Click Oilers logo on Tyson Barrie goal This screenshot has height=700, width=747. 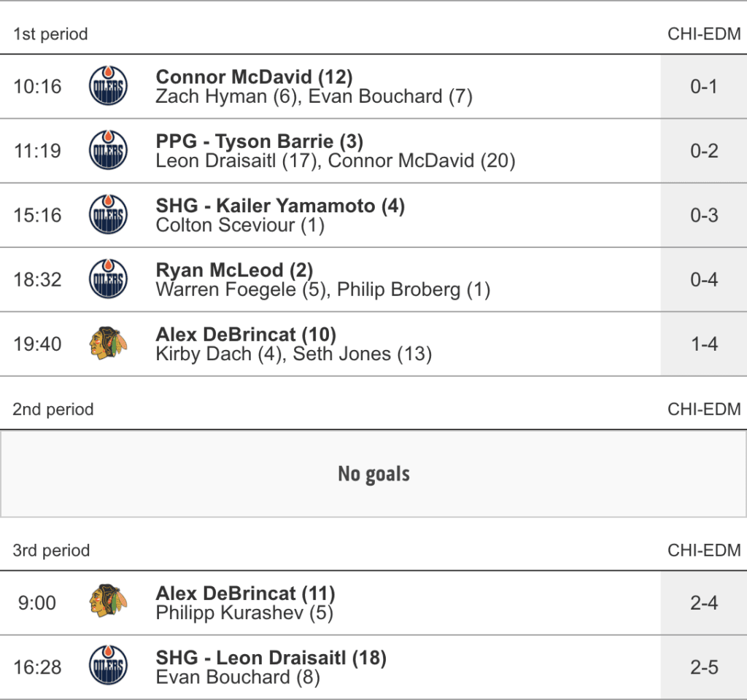click(x=108, y=150)
